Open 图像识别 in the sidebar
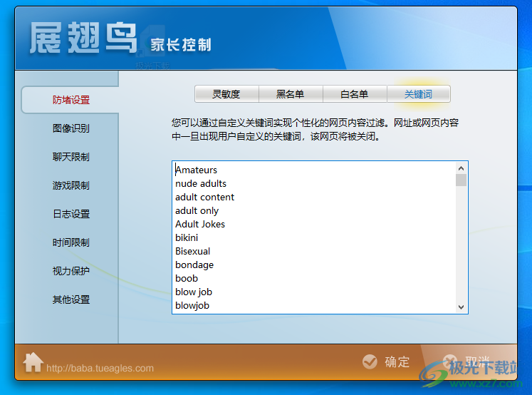Image resolution: width=532 pixels, height=395 pixels. click(x=71, y=128)
